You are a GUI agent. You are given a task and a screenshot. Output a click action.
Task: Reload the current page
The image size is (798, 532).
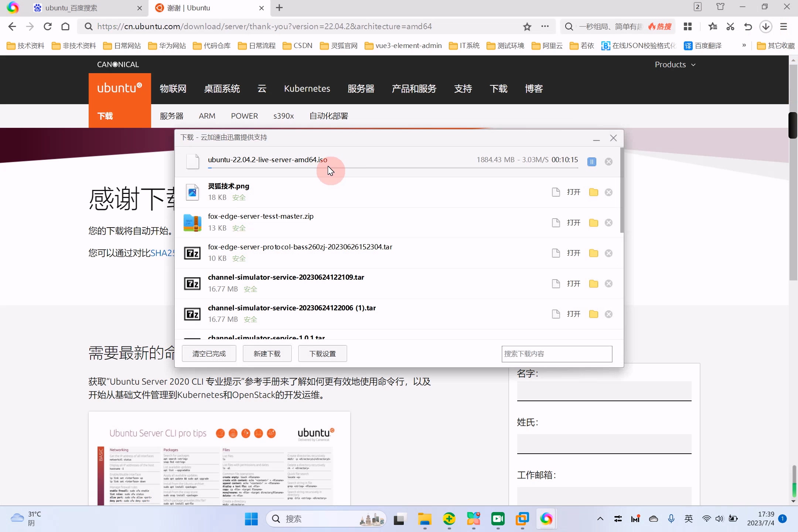point(48,27)
